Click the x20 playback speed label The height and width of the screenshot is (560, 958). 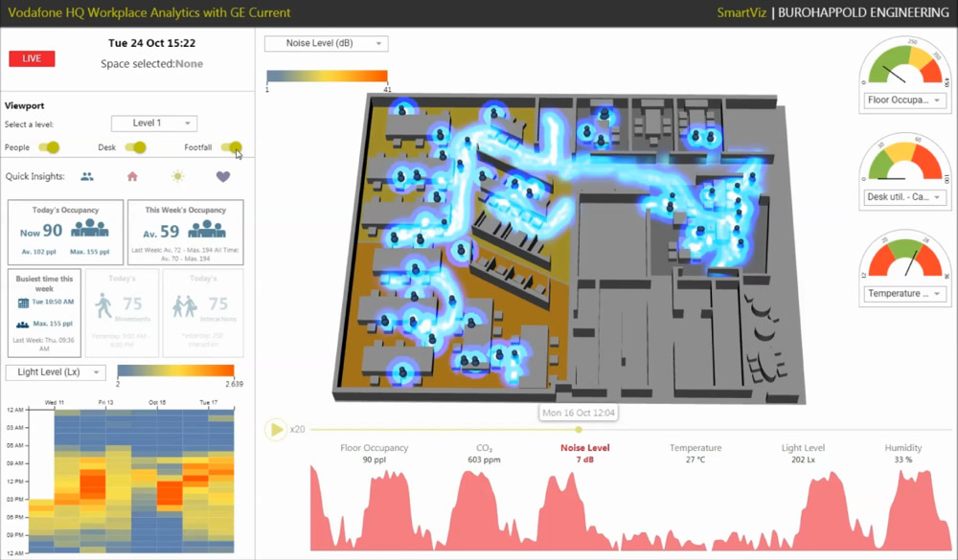tap(298, 429)
